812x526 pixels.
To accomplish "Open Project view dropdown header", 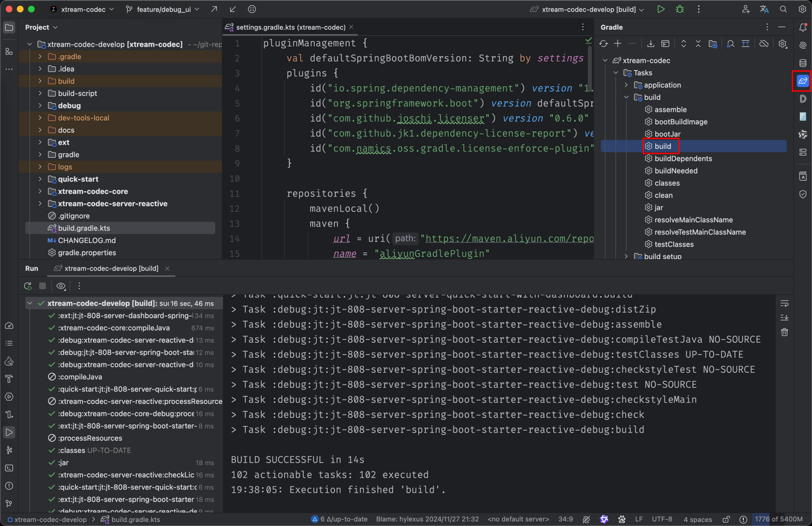I will tap(41, 27).
